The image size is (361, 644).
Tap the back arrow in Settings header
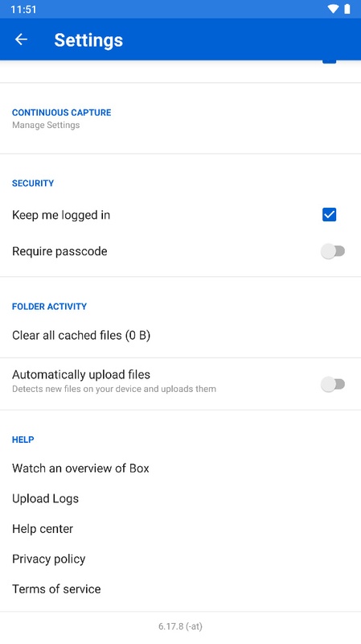point(21,39)
